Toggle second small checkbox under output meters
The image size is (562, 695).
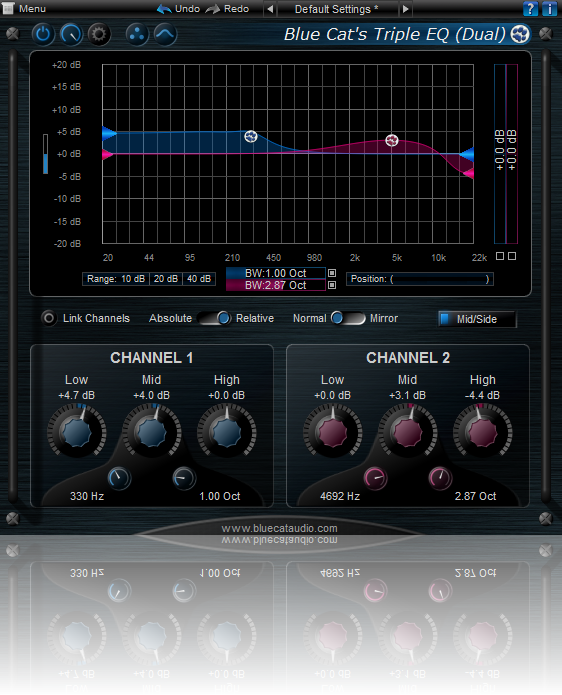click(512, 256)
